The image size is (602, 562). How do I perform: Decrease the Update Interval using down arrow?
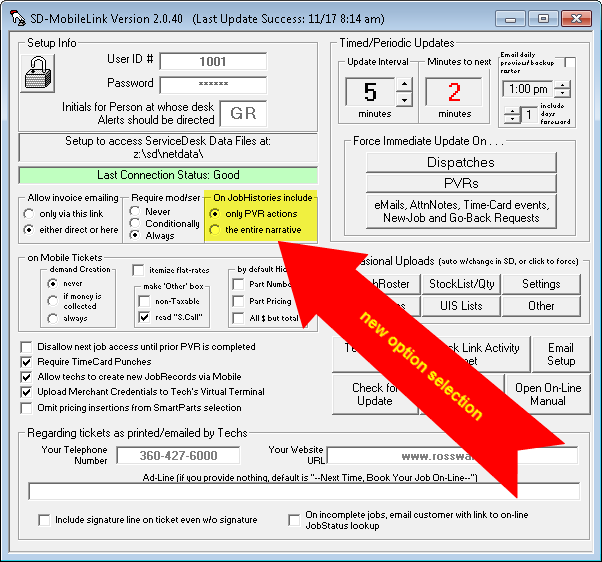[x=403, y=99]
